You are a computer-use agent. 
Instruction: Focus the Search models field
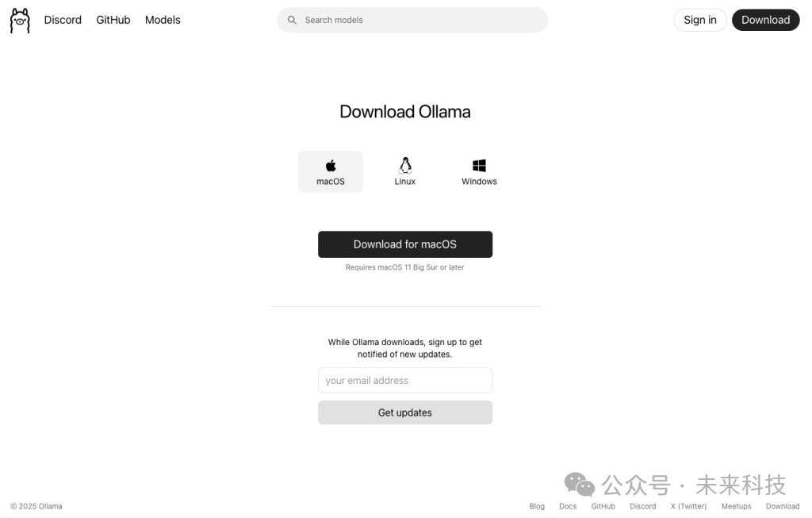pyautogui.click(x=412, y=20)
